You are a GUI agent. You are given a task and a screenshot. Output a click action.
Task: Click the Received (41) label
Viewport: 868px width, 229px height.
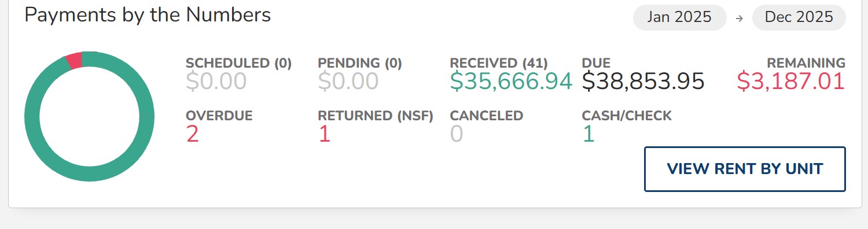pyautogui.click(x=499, y=63)
